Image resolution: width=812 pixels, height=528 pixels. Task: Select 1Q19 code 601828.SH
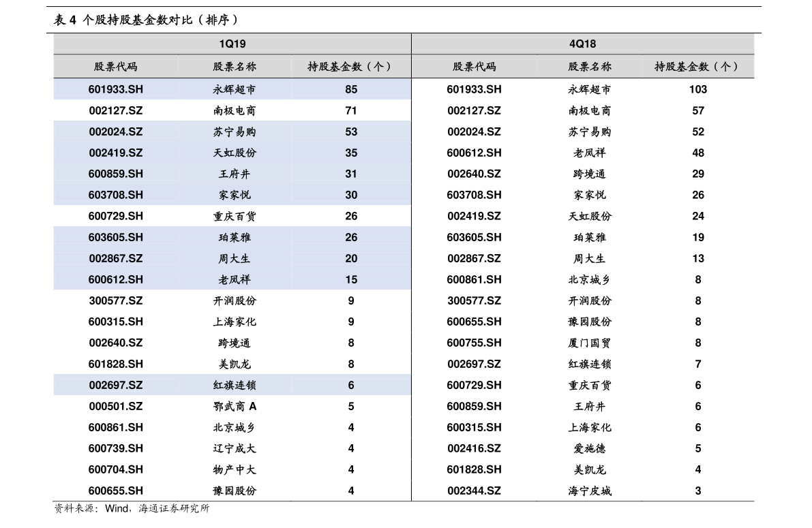115,364
